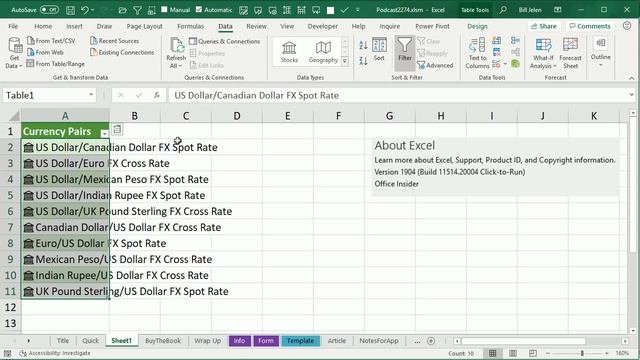Click the Insert Data card icon beside header
The image size is (640, 360).
coord(117,130)
